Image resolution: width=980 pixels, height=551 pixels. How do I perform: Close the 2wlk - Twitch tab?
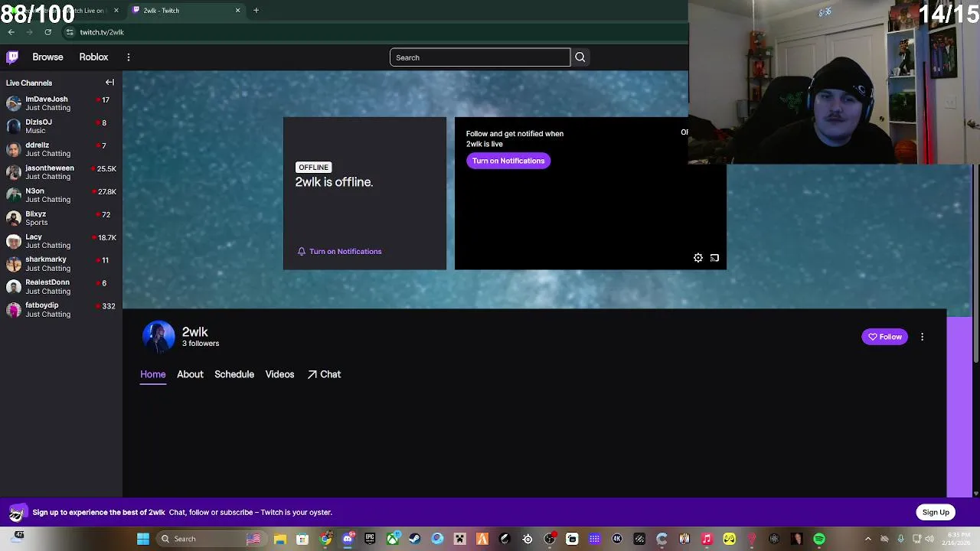point(237,10)
